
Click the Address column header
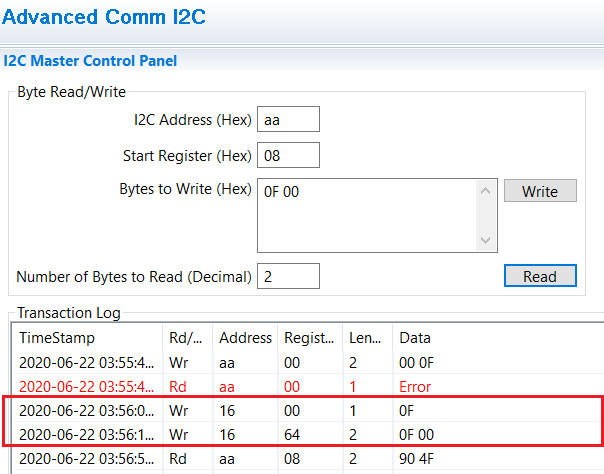tap(245, 338)
